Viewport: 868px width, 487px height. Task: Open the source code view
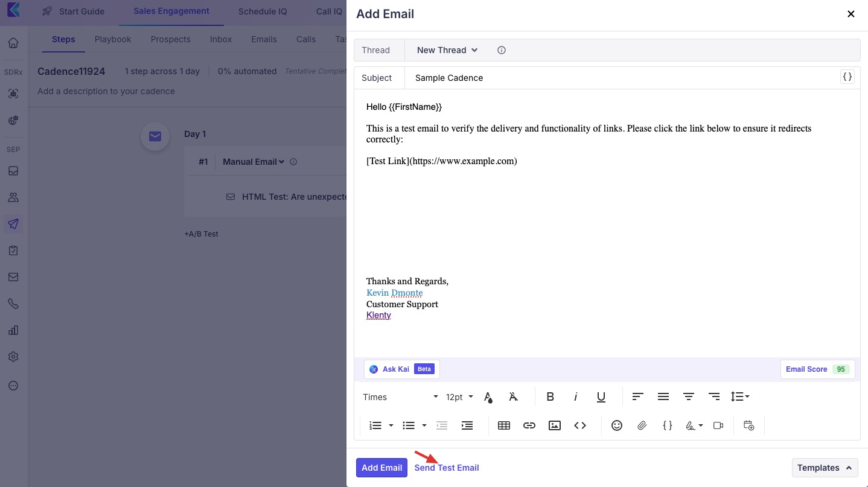pos(580,425)
